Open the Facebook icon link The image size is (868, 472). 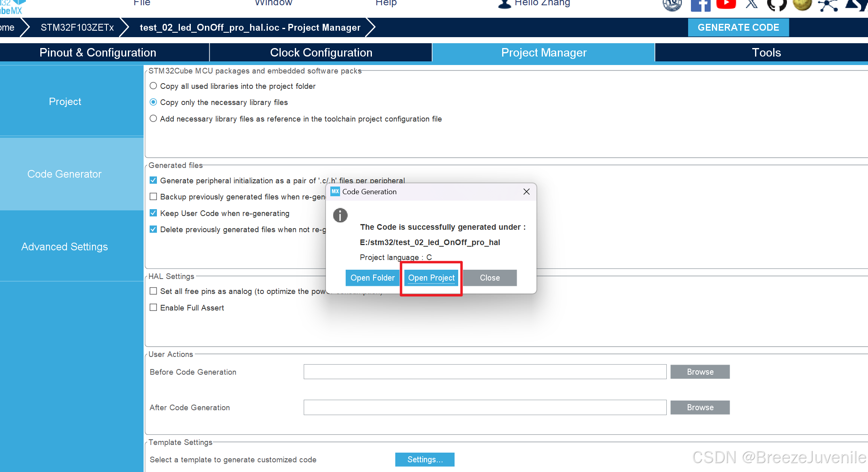[x=700, y=5]
